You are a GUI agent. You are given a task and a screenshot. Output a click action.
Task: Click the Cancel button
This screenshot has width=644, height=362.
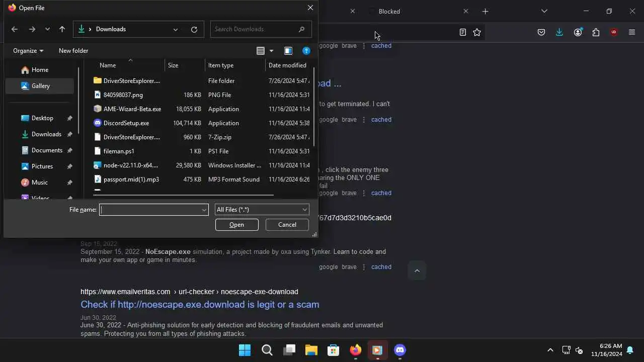tap(287, 225)
